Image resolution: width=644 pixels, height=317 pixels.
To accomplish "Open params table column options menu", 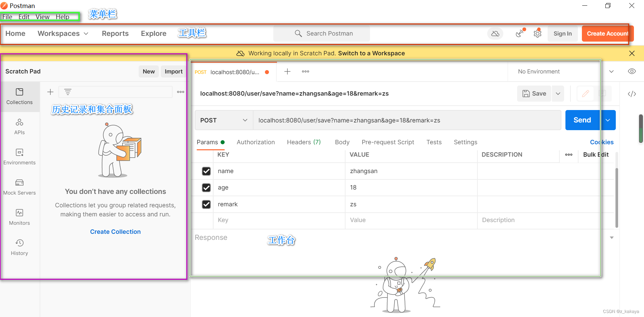I will click(569, 155).
